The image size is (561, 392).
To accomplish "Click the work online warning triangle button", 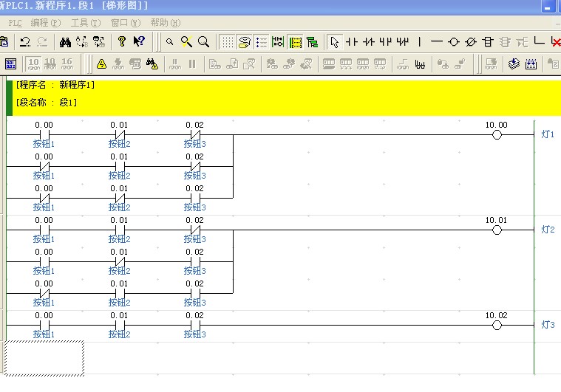I will (x=102, y=64).
